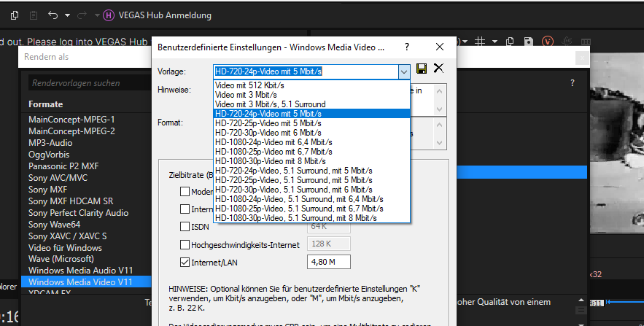
Task: Copy preview snapshot to clipboard icon
Action: (x=510, y=42)
